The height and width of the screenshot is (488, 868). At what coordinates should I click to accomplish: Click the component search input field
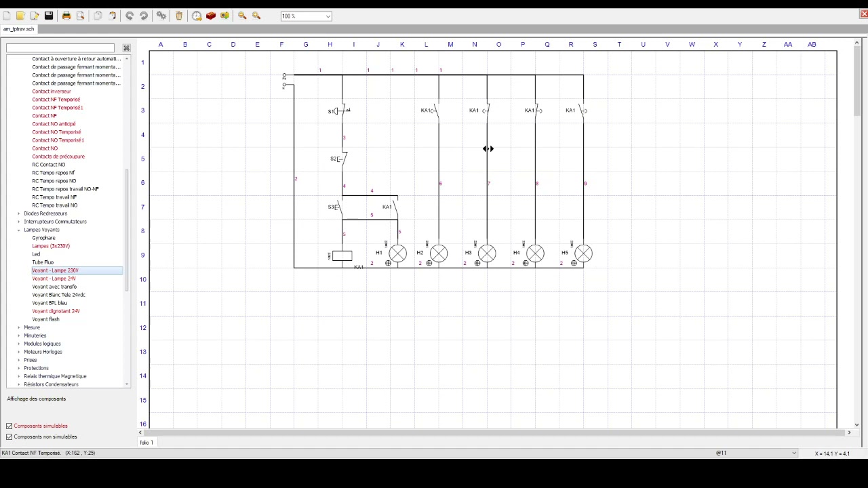pos(60,48)
